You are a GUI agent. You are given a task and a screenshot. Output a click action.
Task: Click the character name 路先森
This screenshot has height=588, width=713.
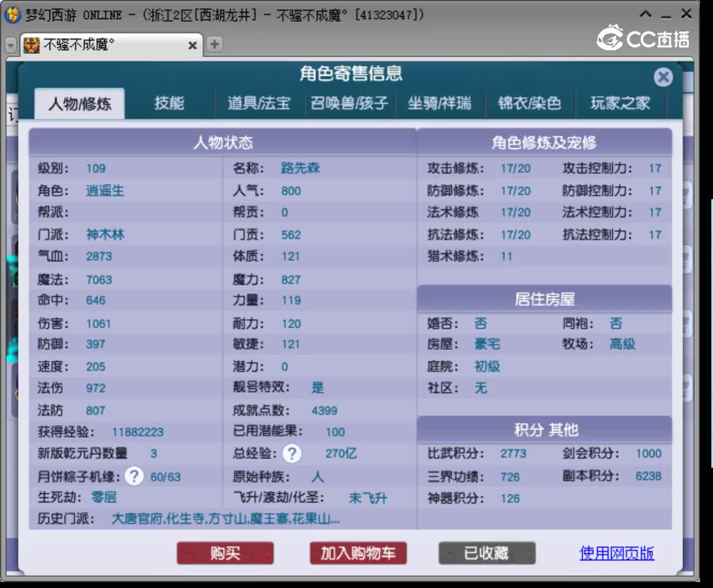[x=300, y=168]
